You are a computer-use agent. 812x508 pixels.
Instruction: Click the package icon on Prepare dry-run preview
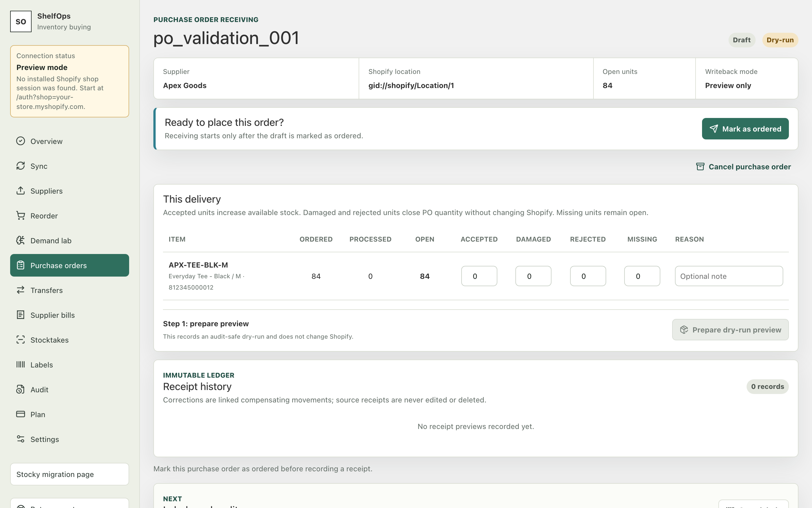tap(684, 330)
